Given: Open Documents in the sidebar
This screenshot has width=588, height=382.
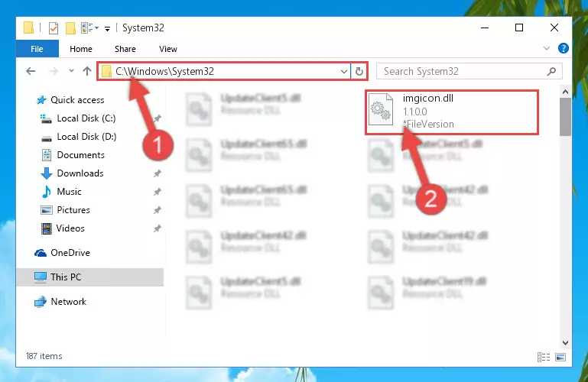Looking at the screenshot, I should [x=80, y=155].
